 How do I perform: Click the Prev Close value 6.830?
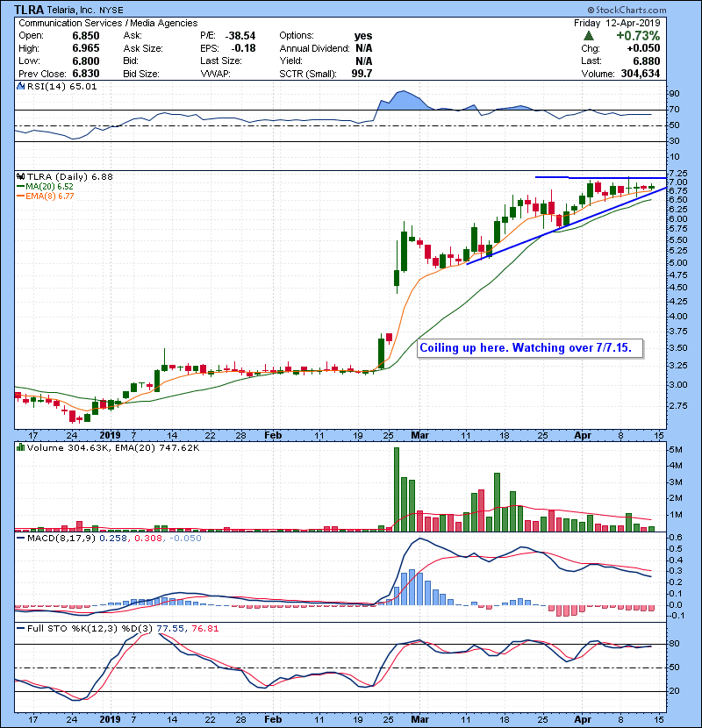pyautogui.click(x=86, y=74)
